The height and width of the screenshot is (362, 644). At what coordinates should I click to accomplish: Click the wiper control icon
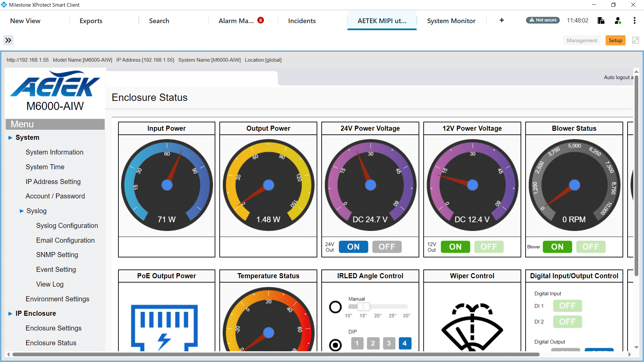tap(472, 327)
